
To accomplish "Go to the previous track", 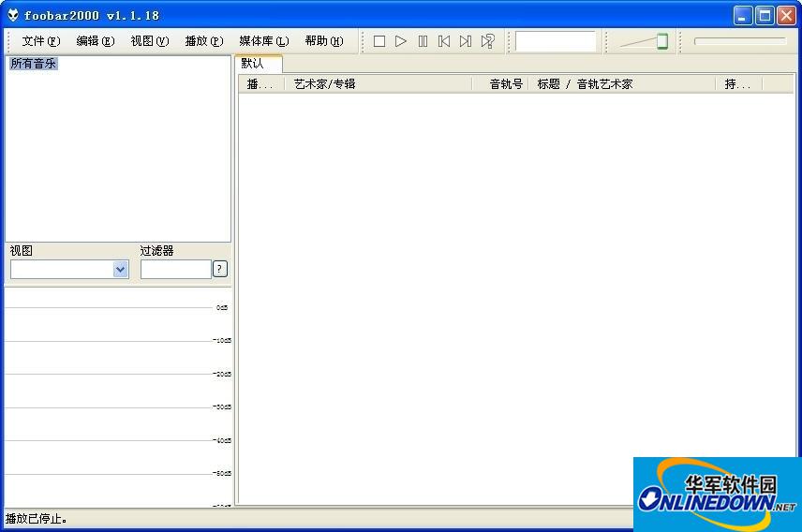I will (444, 41).
